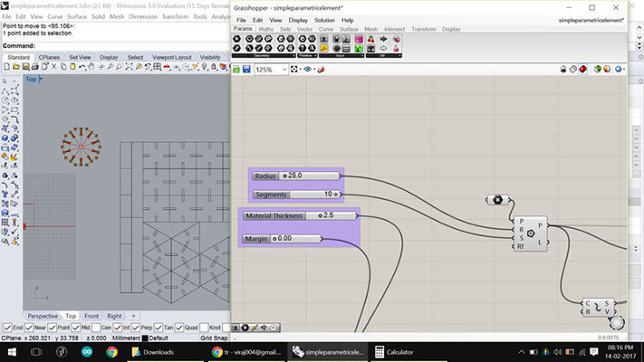Open Grasshopper File menu
This screenshot has width=644, height=362.
(x=241, y=20)
